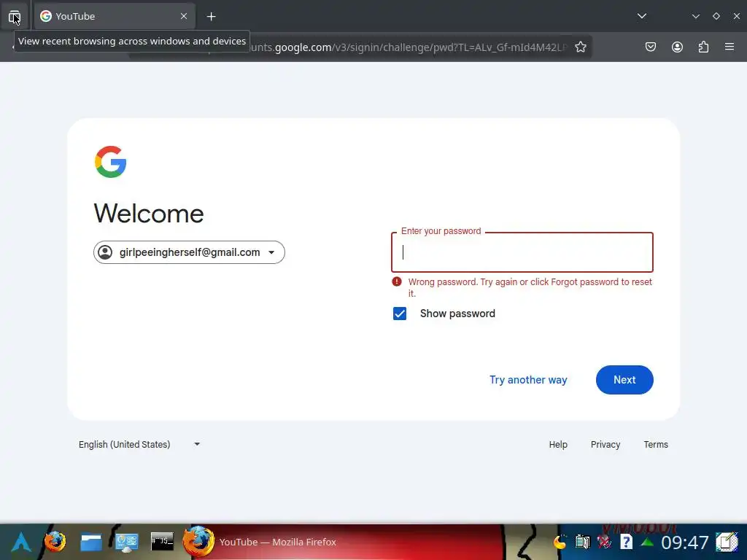Image resolution: width=747 pixels, height=560 pixels.
Task: Click the crossed-out network tray icon
Action: [x=604, y=542]
